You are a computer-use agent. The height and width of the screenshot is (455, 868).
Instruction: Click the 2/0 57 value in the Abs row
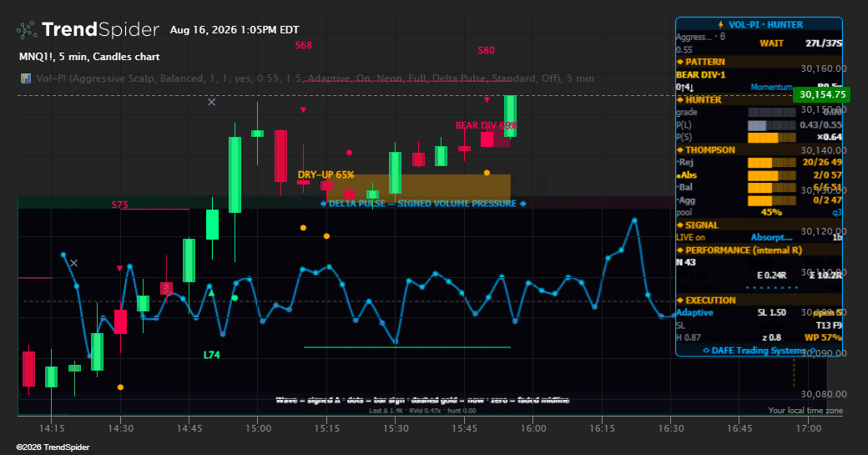pos(827,175)
